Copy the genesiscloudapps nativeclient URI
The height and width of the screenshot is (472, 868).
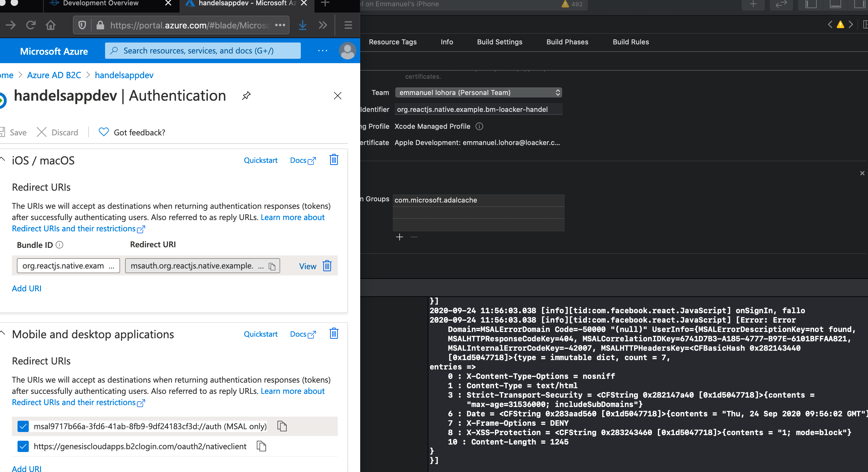click(x=261, y=447)
